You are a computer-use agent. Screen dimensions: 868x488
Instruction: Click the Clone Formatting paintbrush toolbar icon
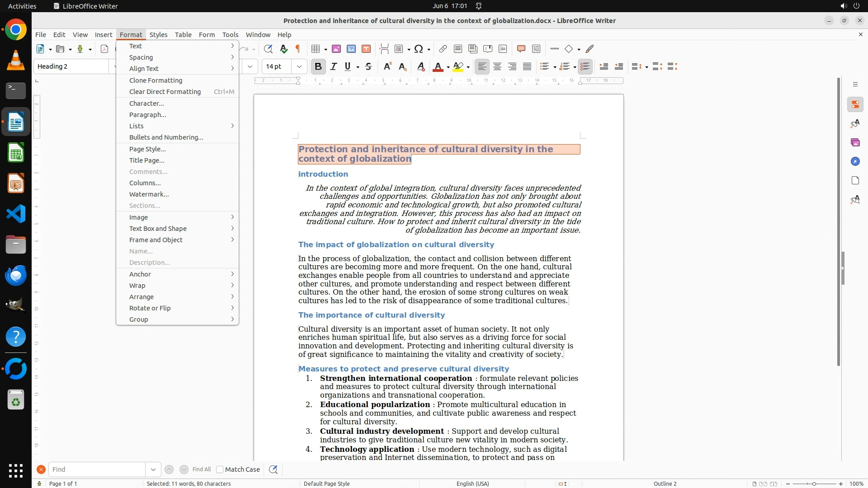pos(590,49)
